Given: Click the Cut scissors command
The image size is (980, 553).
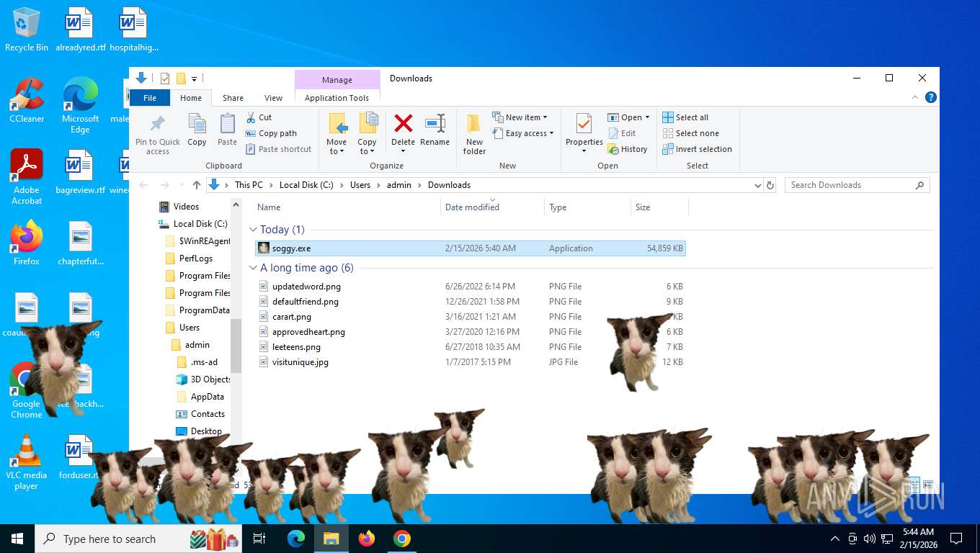Looking at the screenshot, I should pos(259,117).
